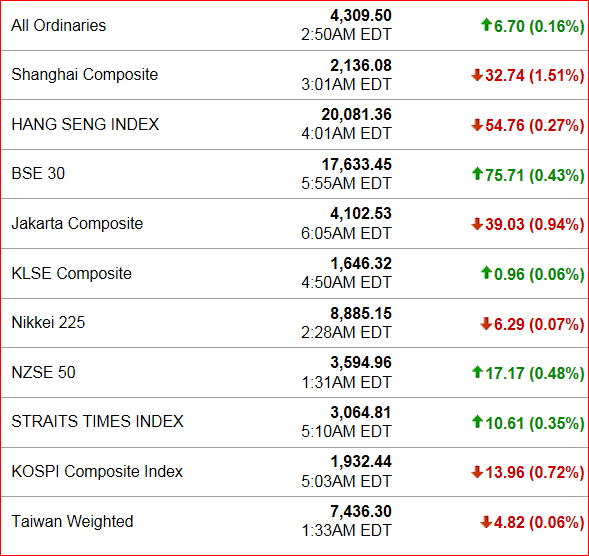Click the green up arrow for Straits Times change
Screen dimensions: 589x556
point(477,422)
